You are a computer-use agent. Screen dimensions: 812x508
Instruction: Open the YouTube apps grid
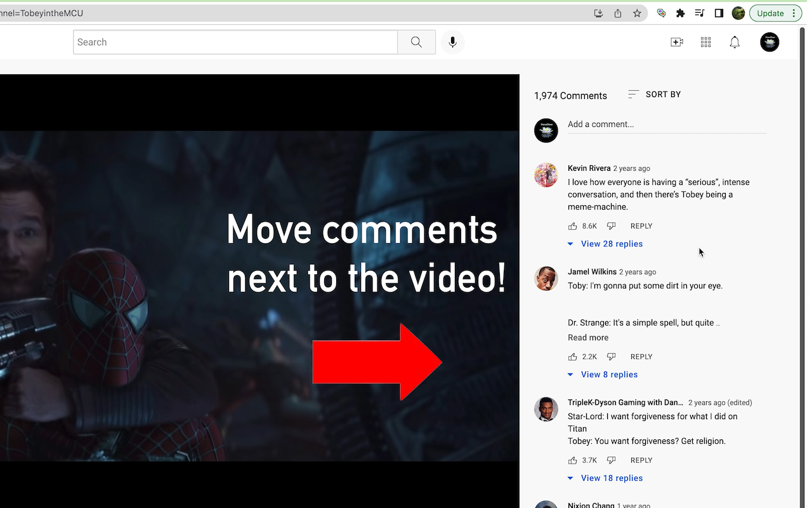point(705,42)
